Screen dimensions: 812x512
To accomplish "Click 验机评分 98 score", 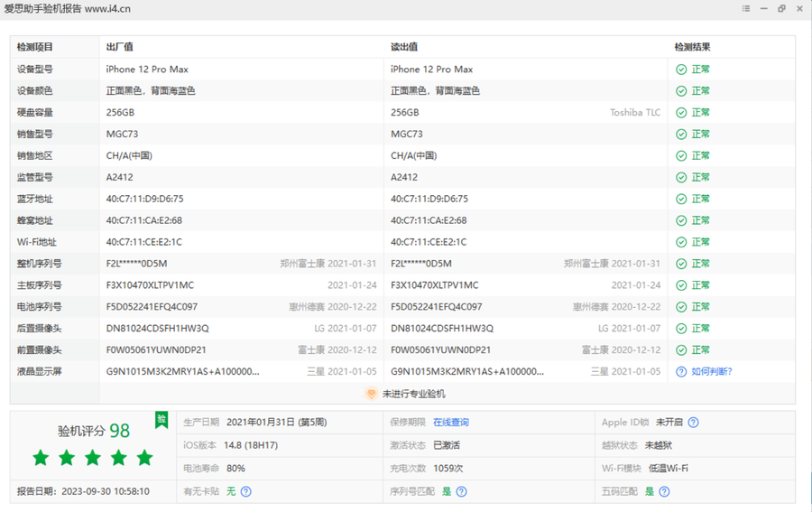I will (94, 431).
